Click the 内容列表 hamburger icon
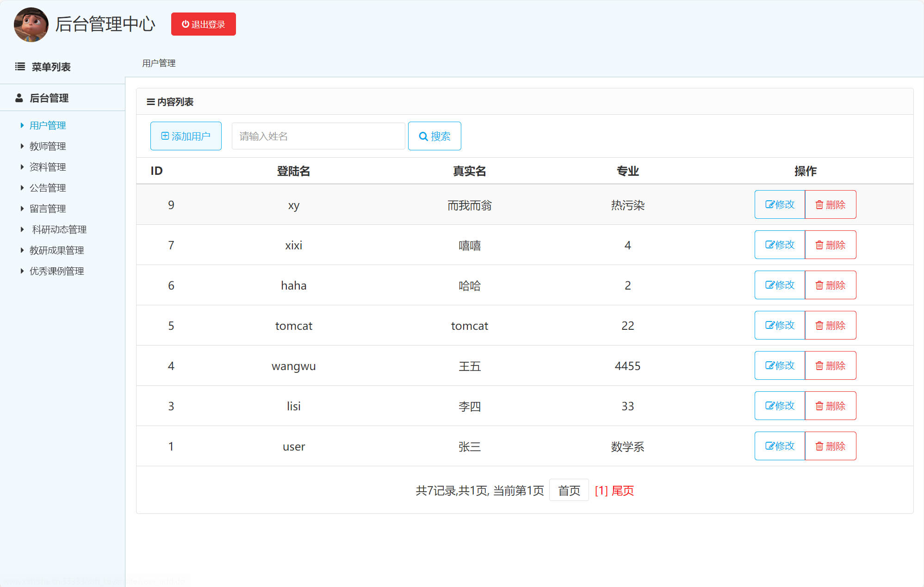 click(151, 102)
